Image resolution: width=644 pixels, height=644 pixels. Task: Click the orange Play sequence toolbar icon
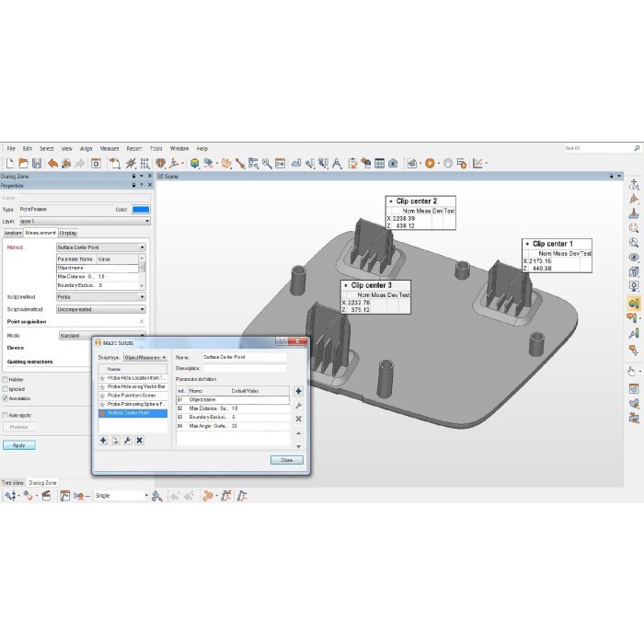click(x=429, y=163)
